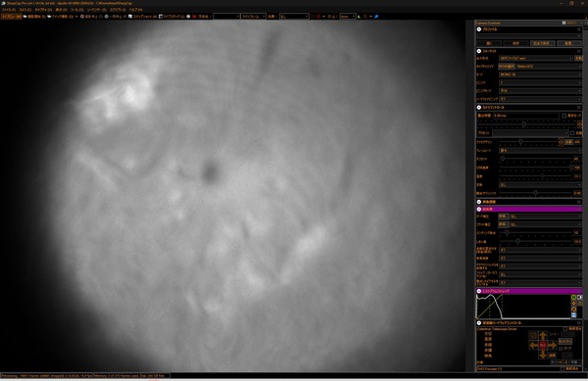Click the Live Stack toolbar icon
Screen dimensions: 588x381
[161, 17]
